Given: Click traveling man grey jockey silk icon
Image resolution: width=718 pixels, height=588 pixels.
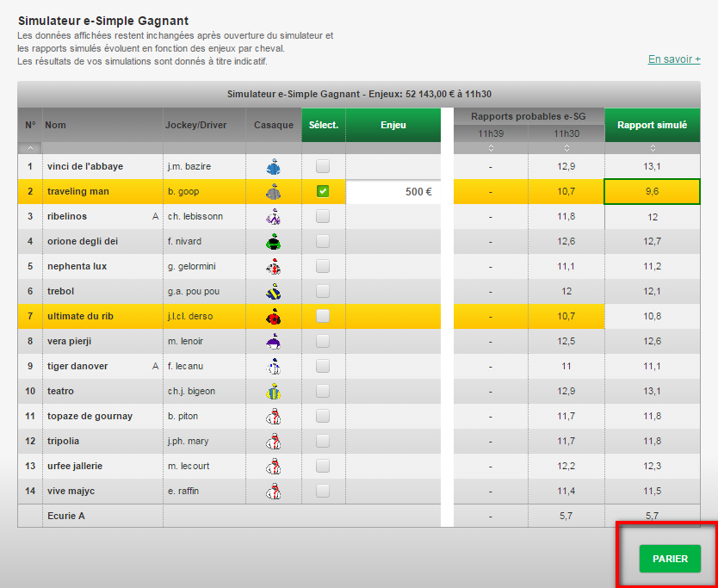Looking at the screenshot, I should point(274,191).
